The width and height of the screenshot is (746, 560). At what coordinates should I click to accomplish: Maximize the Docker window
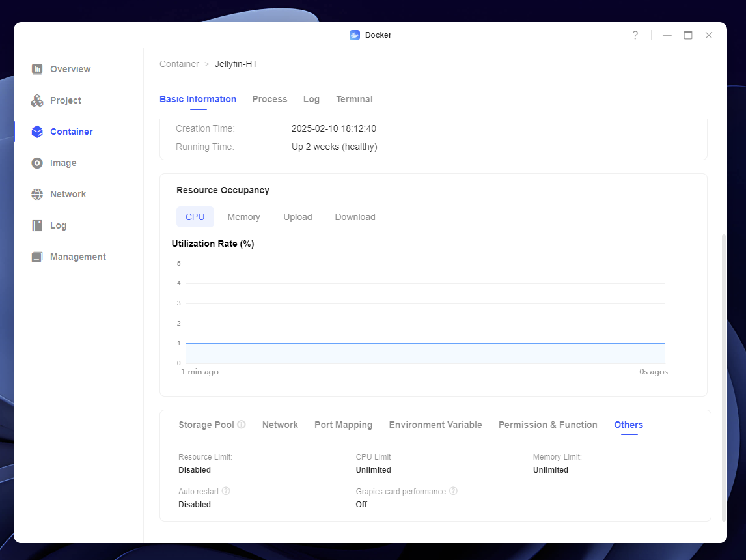pyautogui.click(x=688, y=35)
